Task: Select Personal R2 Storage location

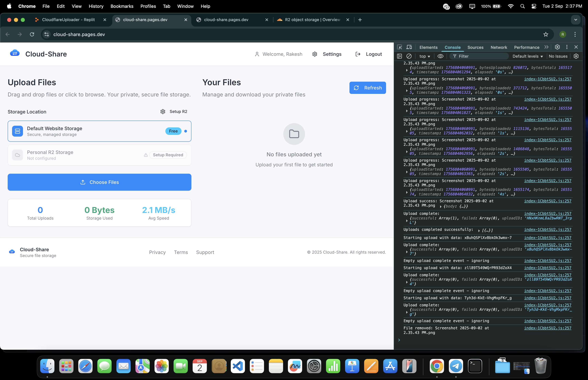Action: tap(99, 155)
